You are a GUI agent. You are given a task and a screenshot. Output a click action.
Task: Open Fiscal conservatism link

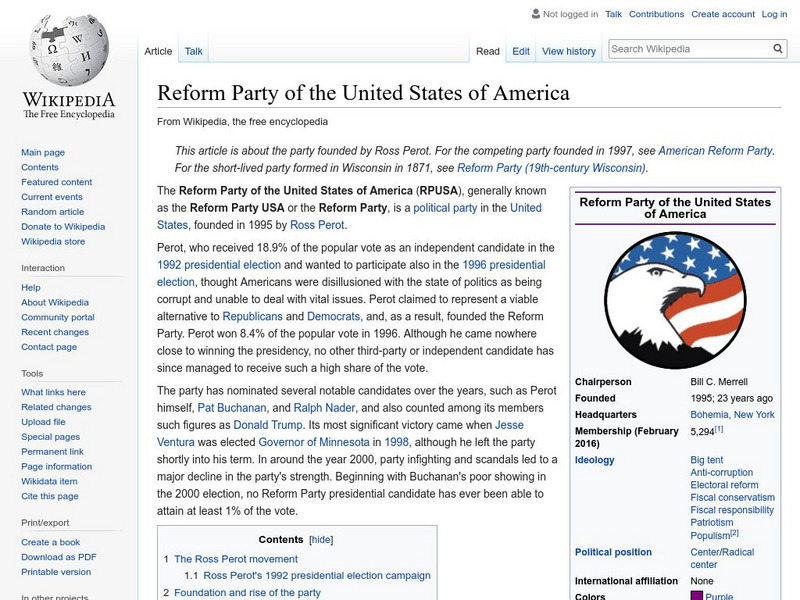tap(732, 497)
